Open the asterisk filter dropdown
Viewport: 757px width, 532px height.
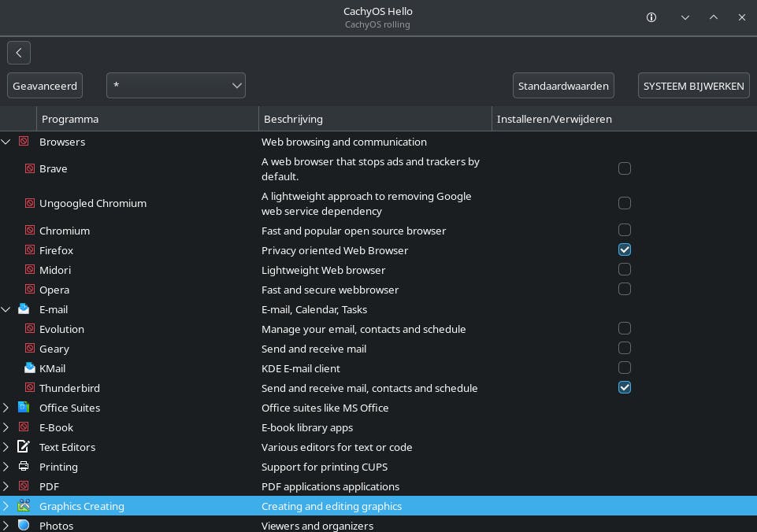(176, 86)
